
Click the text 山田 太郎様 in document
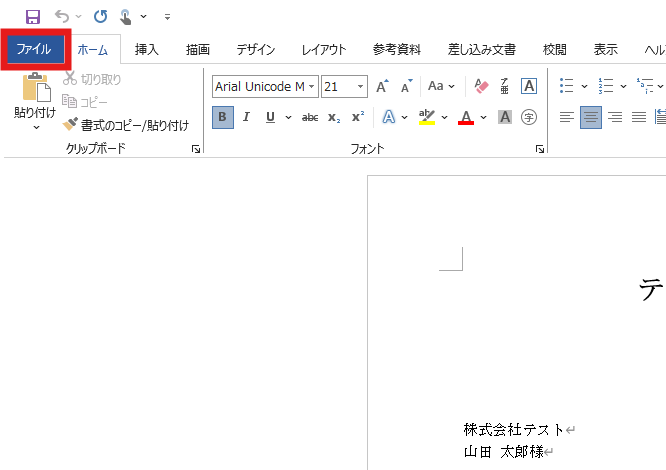tap(504, 452)
